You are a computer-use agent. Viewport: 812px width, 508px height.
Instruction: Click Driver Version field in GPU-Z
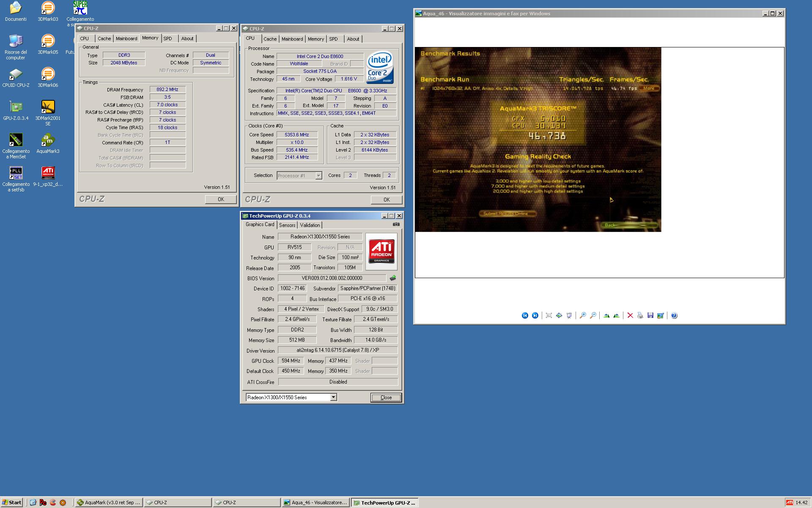coord(337,350)
